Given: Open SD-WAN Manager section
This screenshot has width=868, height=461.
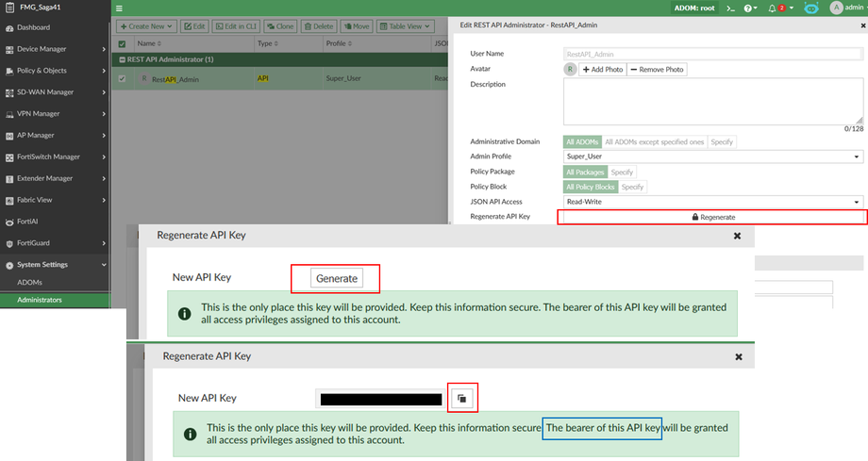Looking at the screenshot, I should (45, 92).
